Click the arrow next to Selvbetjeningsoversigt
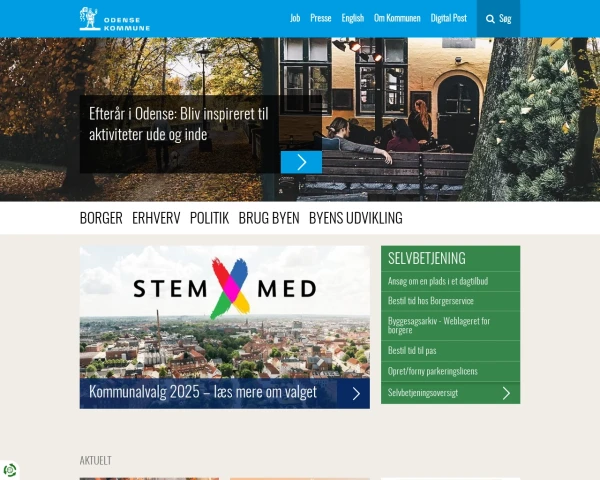 coord(506,393)
